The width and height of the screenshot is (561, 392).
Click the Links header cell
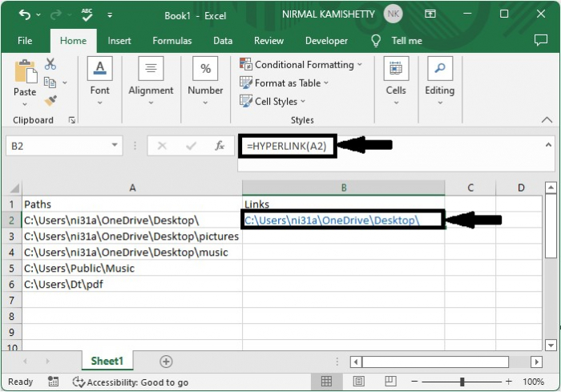[344, 204]
